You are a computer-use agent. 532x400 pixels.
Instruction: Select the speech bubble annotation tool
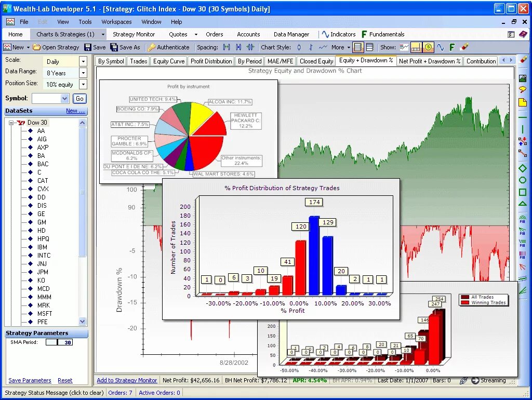523,90
